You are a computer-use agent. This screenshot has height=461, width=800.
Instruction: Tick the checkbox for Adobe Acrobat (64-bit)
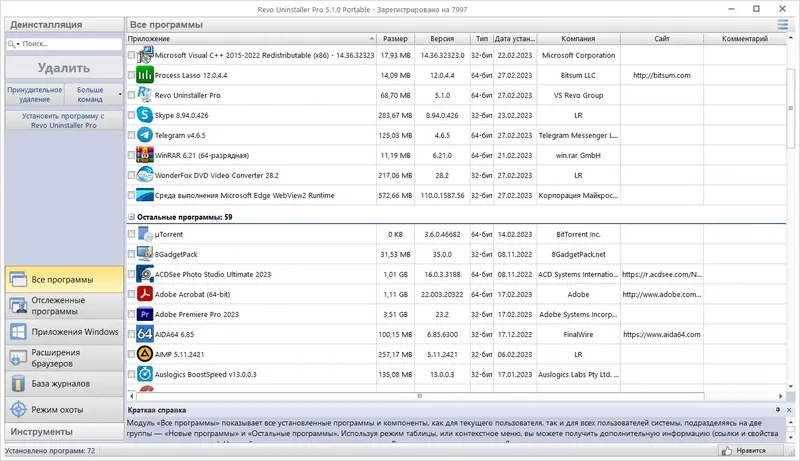[x=131, y=294]
